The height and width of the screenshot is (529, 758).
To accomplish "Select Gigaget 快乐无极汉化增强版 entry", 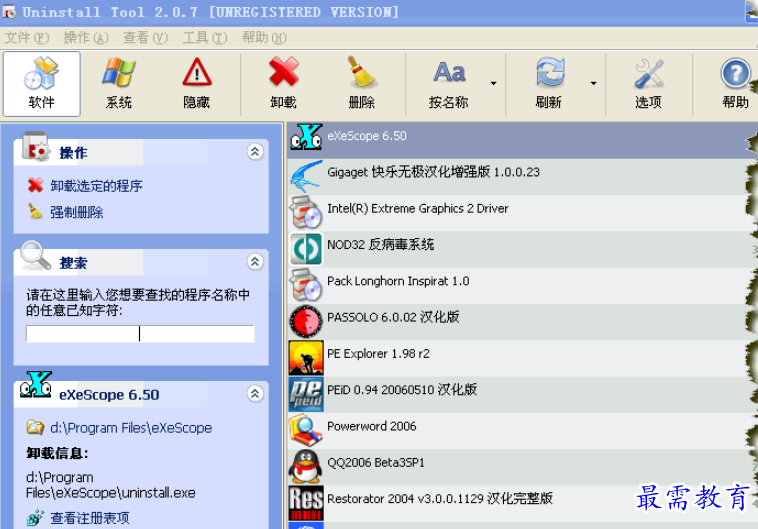I will pos(522,177).
